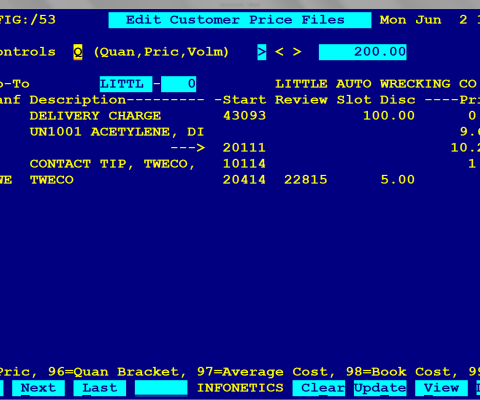Click the Review column header

click(301, 100)
